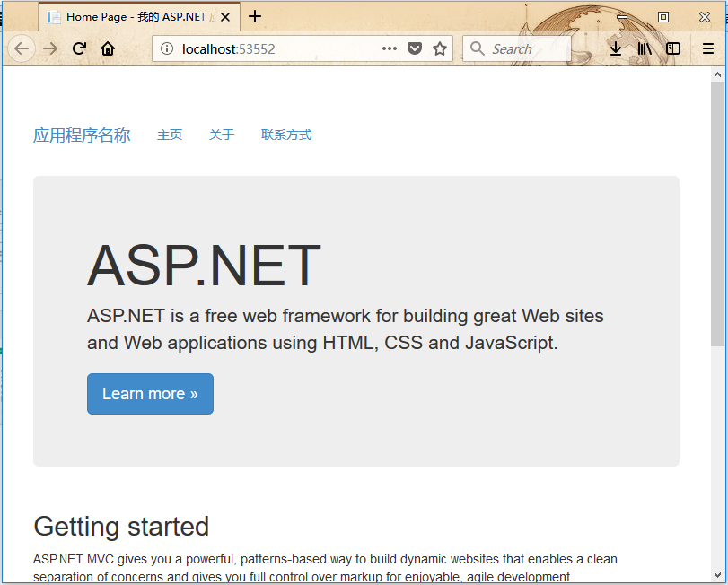Toggle the sidebar view
The image size is (728, 585).
click(672, 48)
